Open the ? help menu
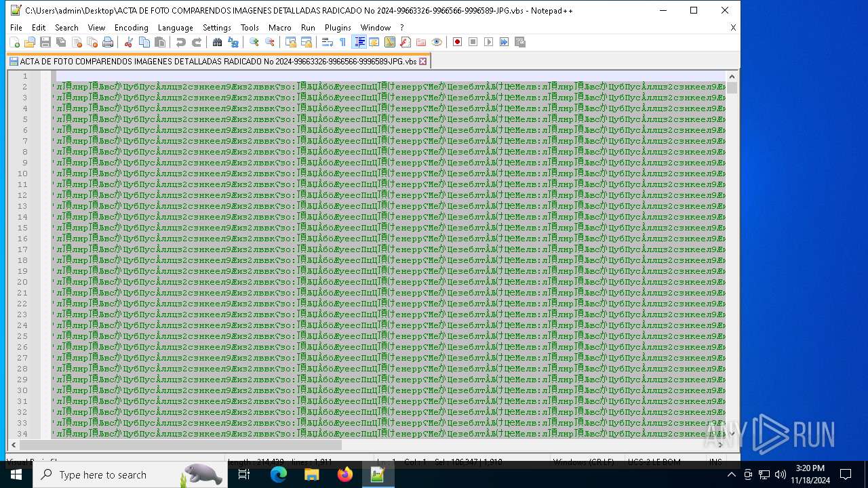Viewport: 868px width, 488px height. pos(401,28)
